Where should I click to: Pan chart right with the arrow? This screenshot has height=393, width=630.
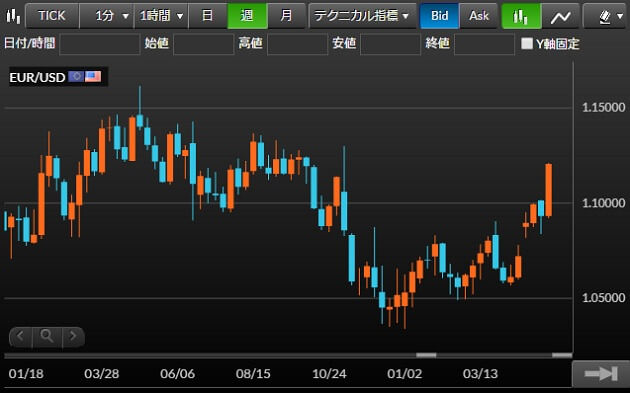pos(73,336)
